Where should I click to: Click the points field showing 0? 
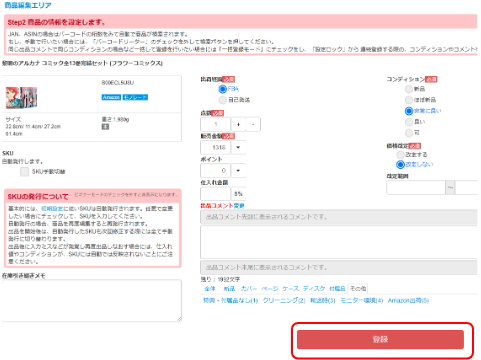click(x=215, y=170)
